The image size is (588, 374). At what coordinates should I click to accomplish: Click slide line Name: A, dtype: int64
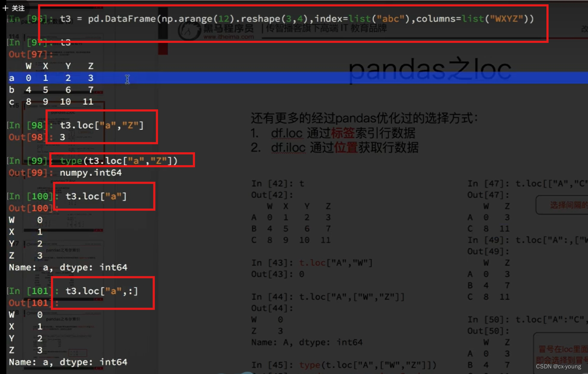[307, 342]
